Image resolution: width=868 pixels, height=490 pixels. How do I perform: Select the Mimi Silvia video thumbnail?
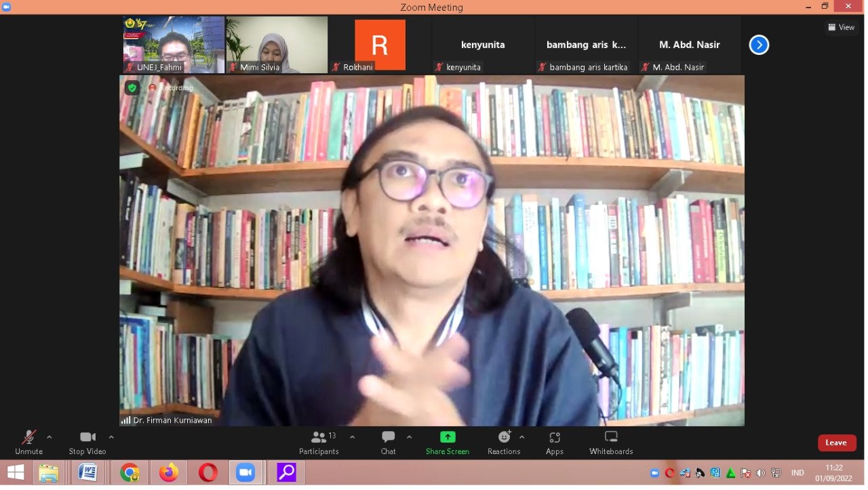[x=277, y=44]
